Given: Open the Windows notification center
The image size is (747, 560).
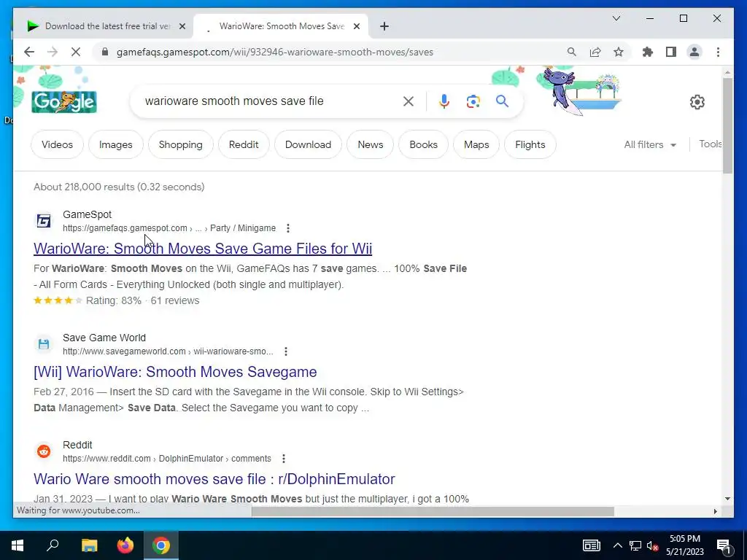Looking at the screenshot, I should [724, 546].
